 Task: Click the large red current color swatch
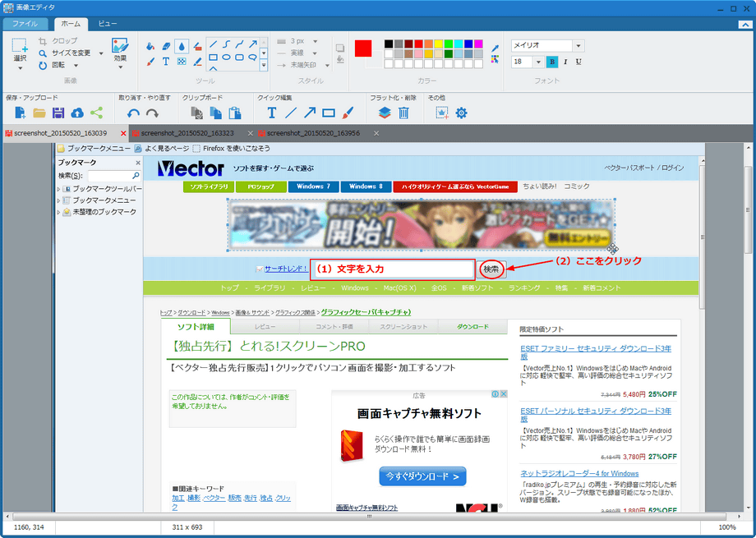click(x=363, y=48)
